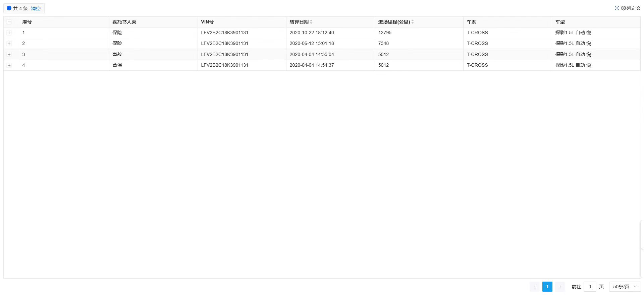Screen dimensions: 644x295
Task: Click mileage 5012 in row 3
Action: coord(383,54)
